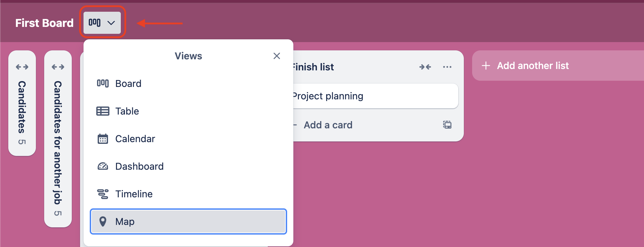
Task: Select the Timeline view icon
Action: pyautogui.click(x=103, y=194)
